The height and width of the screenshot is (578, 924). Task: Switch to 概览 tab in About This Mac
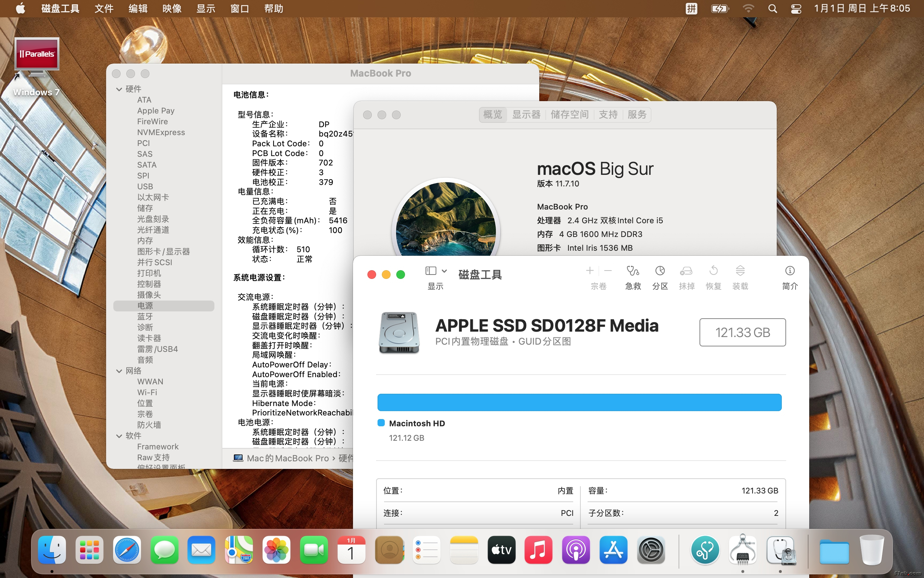tap(493, 114)
